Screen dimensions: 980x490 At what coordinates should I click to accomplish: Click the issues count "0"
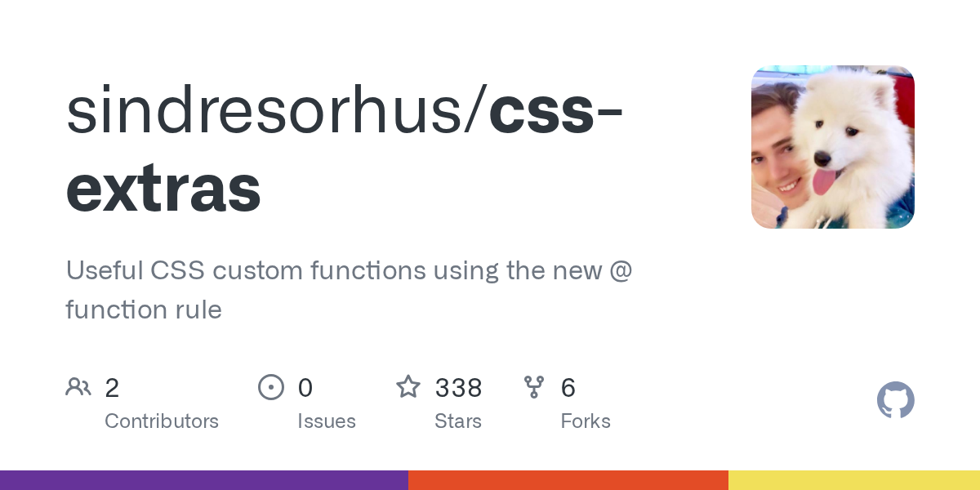click(x=305, y=388)
